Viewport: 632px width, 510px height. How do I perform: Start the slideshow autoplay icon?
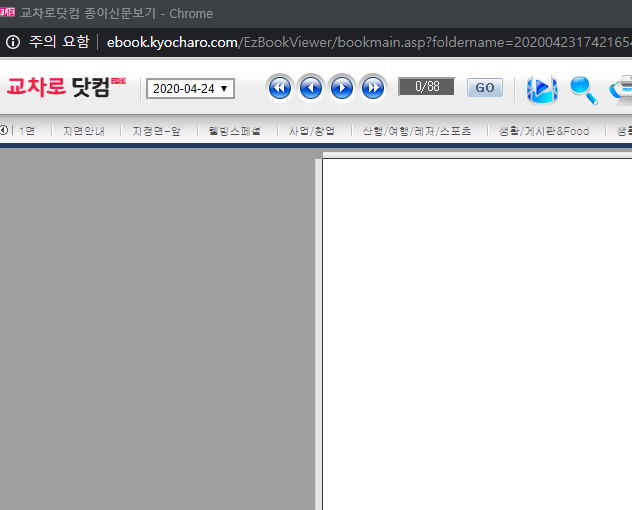(x=542, y=90)
